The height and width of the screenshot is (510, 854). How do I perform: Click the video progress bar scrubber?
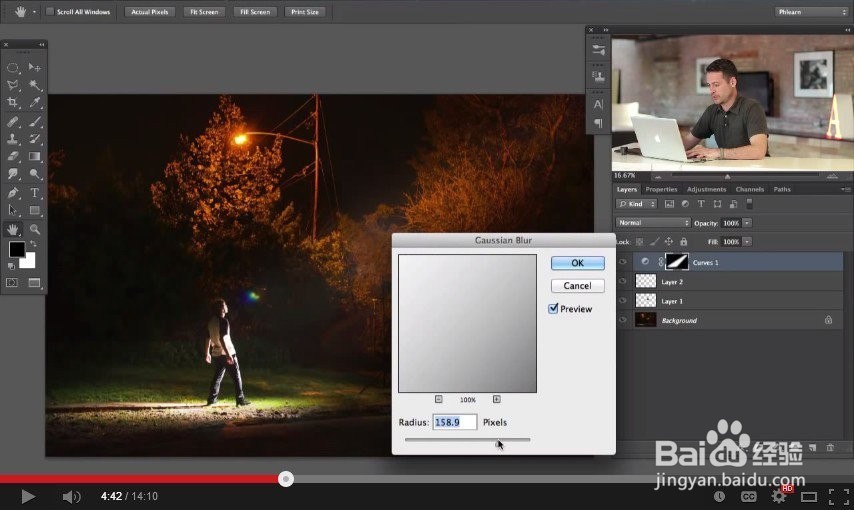[x=286, y=479]
